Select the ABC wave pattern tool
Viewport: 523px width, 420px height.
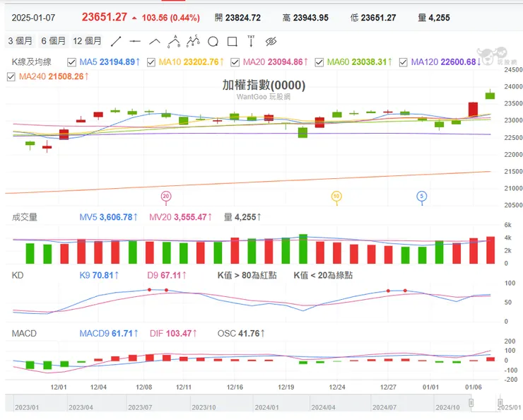[x=174, y=42]
